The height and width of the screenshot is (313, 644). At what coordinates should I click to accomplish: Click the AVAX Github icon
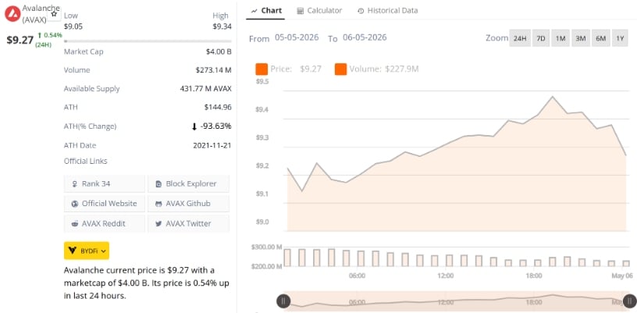(x=158, y=204)
